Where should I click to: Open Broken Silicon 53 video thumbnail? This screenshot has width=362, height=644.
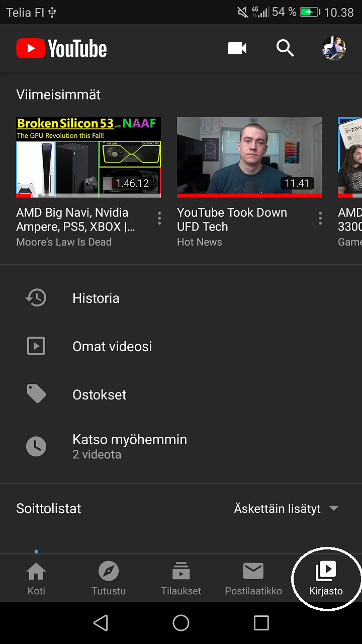click(x=88, y=157)
